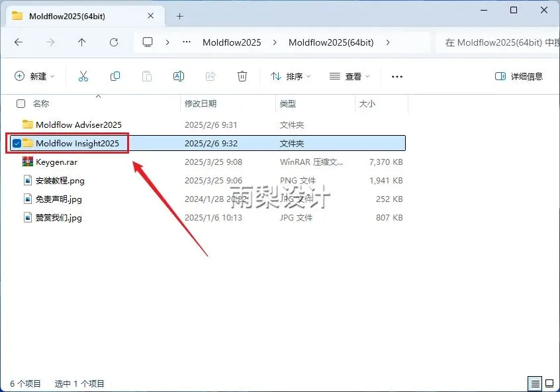This screenshot has width=560, height=392.
Task: Open the 排序 sort dropdown
Action: point(291,76)
